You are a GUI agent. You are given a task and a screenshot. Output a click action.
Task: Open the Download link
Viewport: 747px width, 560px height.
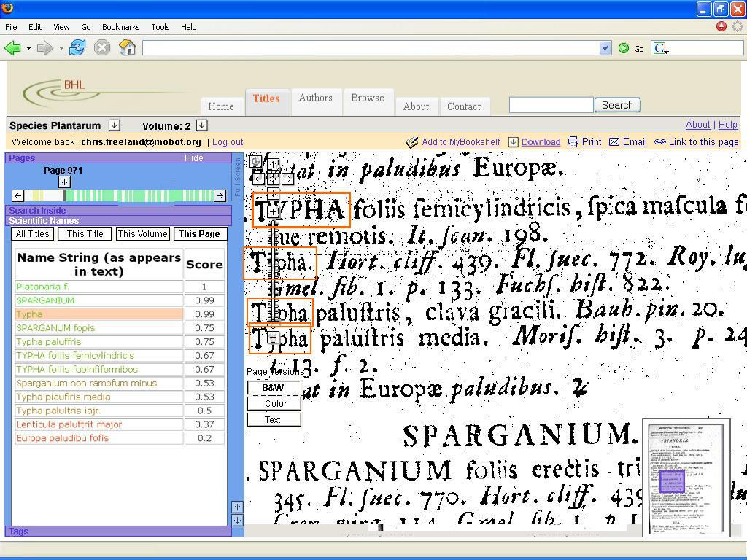541,142
